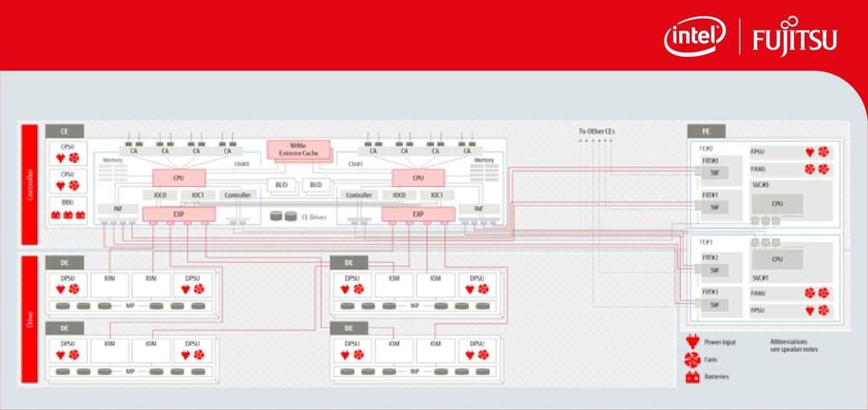Click the CE Drives disk icon

[x=282, y=217]
